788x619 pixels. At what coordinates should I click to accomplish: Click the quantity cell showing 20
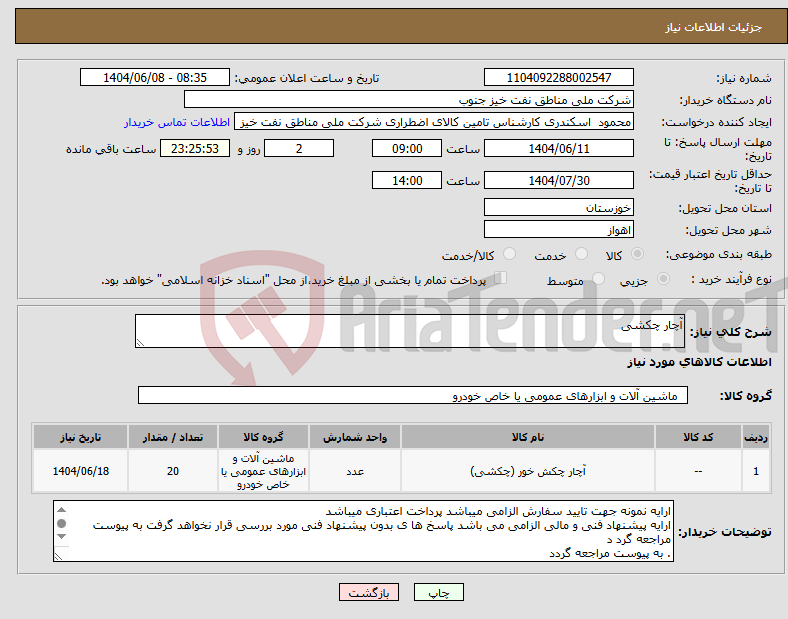pyautogui.click(x=173, y=471)
